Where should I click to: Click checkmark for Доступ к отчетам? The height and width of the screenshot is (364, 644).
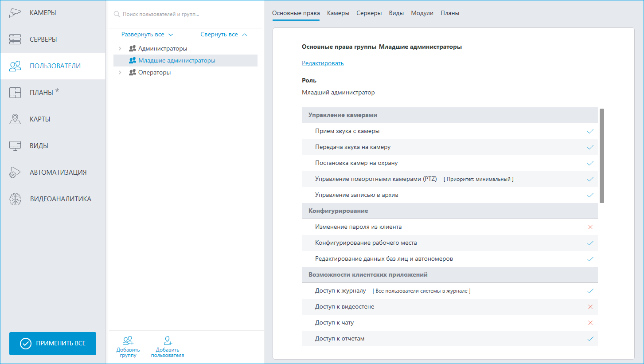590,339
